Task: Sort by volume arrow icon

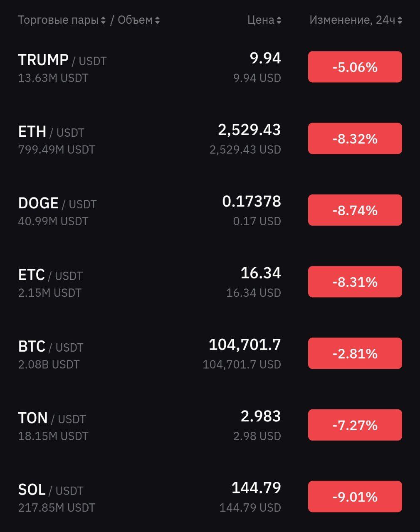Action: click(x=157, y=20)
